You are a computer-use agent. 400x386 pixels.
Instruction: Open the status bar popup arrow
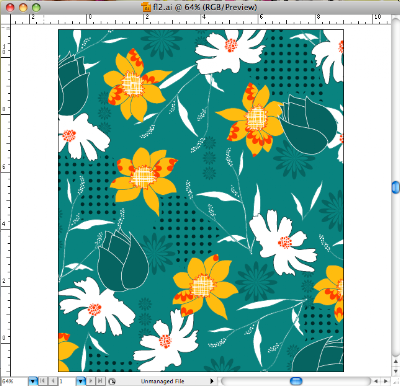pyautogui.click(x=212, y=381)
